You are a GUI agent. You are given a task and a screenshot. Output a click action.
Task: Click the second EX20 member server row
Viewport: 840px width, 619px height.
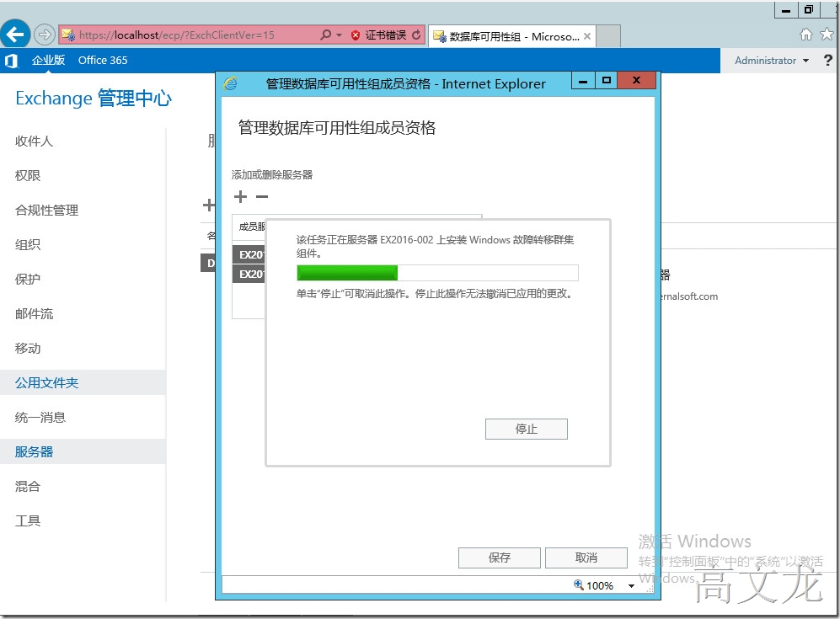(249, 274)
